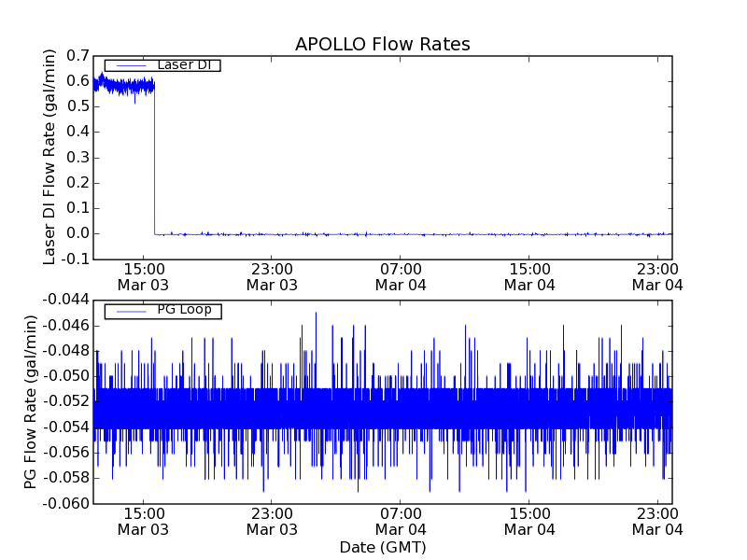Click "23:00 Mar 04" under the PG Loop plot
This screenshot has width=747, height=560.
[657, 522]
